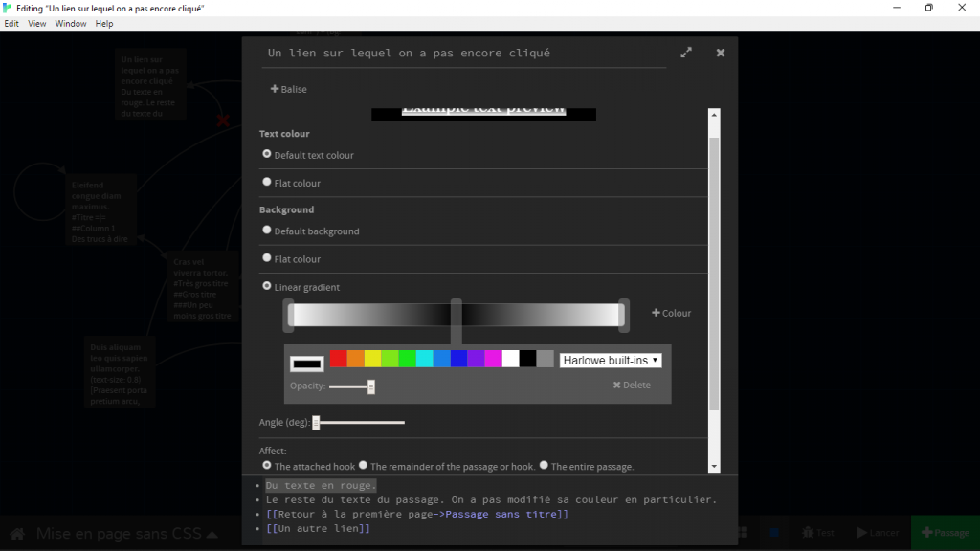This screenshot has height=551, width=980.
Task: Close the passage editor dialog
Action: [x=721, y=53]
